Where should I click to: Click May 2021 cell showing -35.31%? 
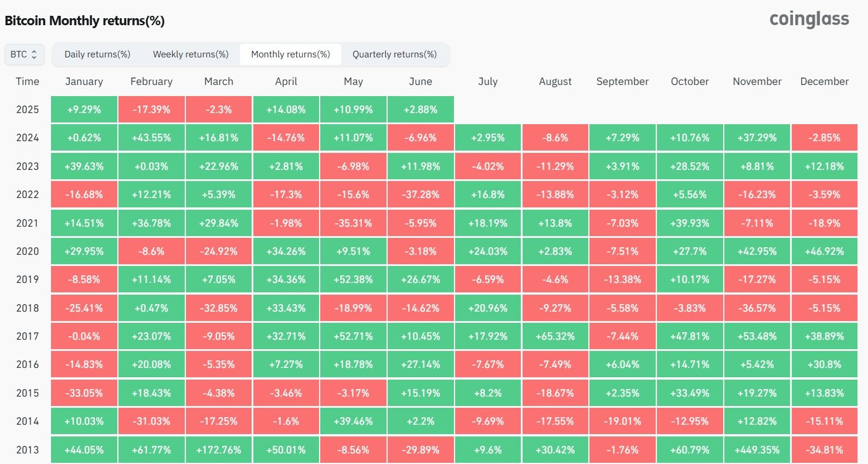pos(353,223)
